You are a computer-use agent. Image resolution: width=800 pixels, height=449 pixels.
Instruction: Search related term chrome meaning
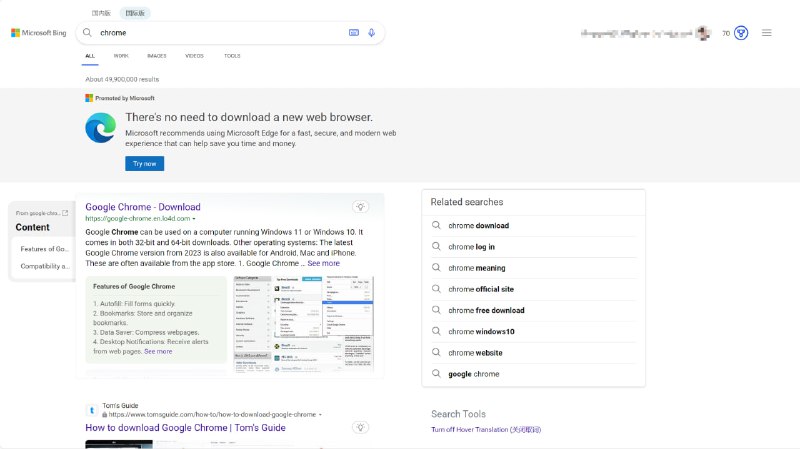coord(477,268)
